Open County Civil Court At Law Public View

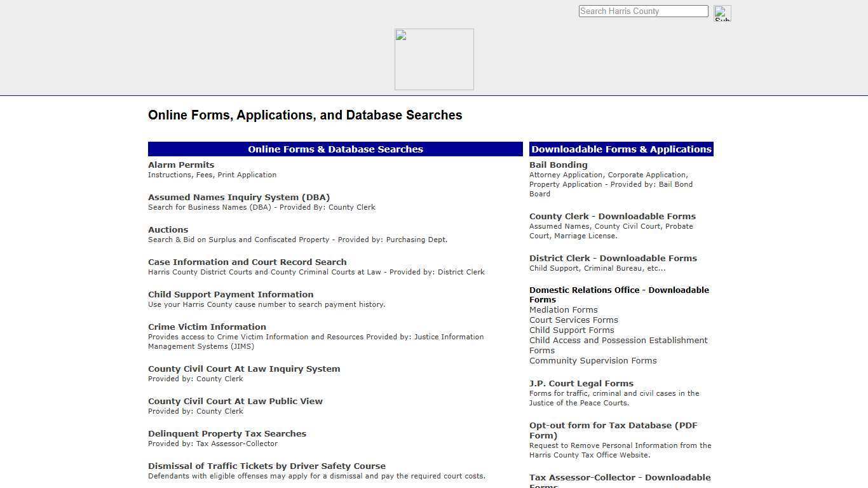(x=235, y=401)
